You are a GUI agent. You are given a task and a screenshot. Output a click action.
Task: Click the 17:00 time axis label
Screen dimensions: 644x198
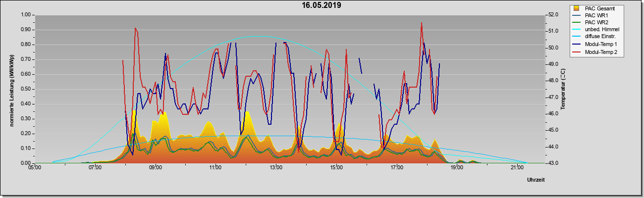tap(396, 168)
